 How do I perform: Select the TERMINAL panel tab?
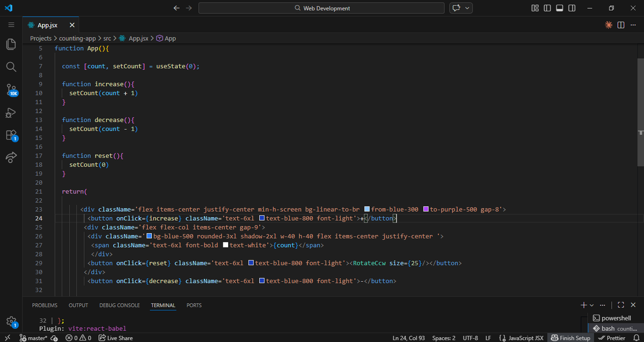point(163,305)
